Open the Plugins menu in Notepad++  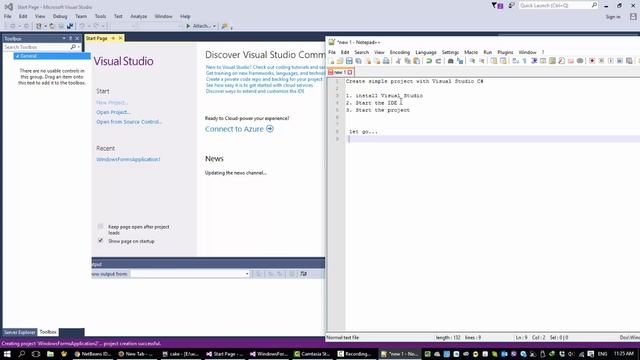pos(505,52)
